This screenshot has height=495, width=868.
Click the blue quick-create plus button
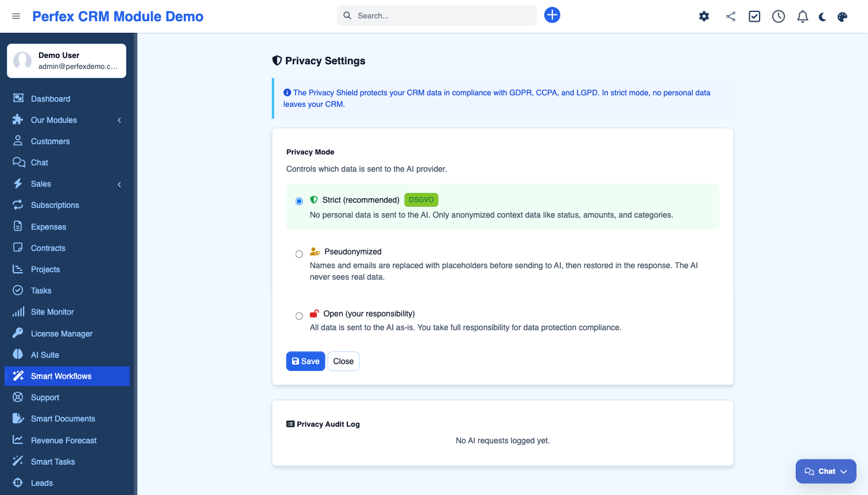[x=552, y=16]
